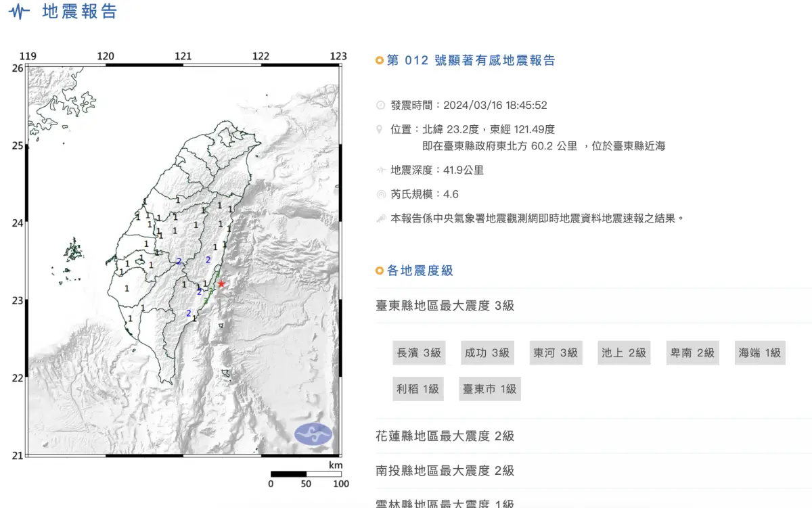The image size is (812, 508).
Task: Click the red star epicenter marker on the map
Action: pyautogui.click(x=222, y=284)
